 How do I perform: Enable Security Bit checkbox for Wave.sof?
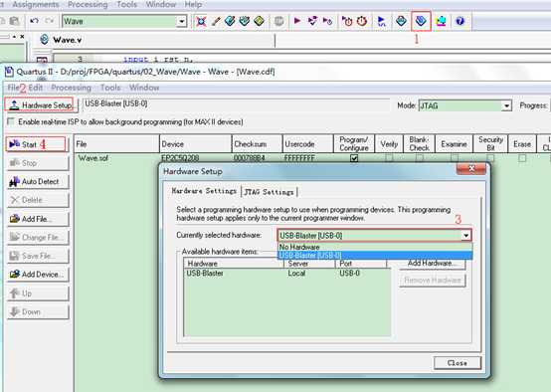click(x=490, y=158)
